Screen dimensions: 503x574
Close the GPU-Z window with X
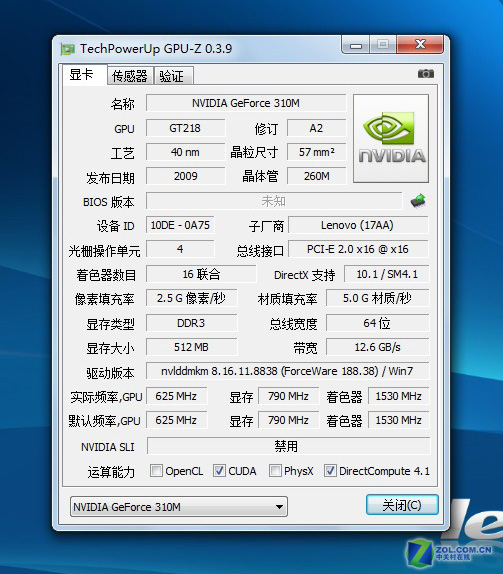[420, 45]
